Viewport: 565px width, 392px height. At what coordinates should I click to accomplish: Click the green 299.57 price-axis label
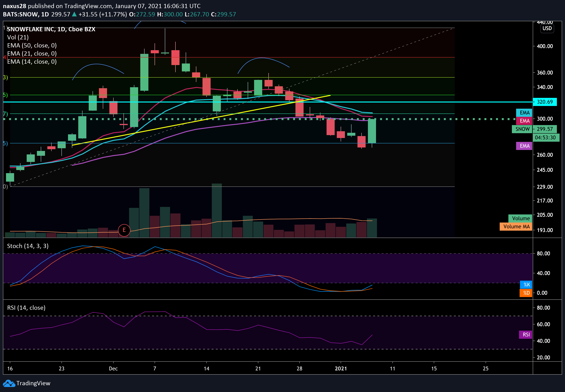point(545,129)
